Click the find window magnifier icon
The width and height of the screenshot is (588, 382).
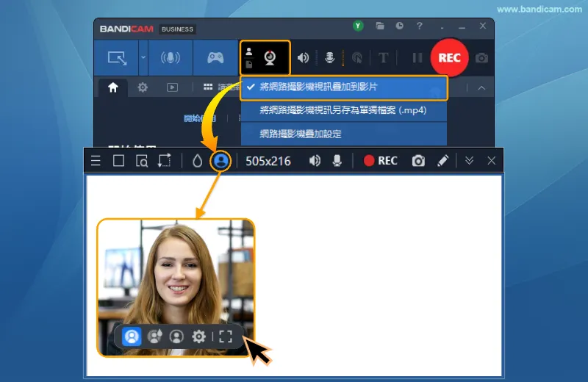[142, 161]
